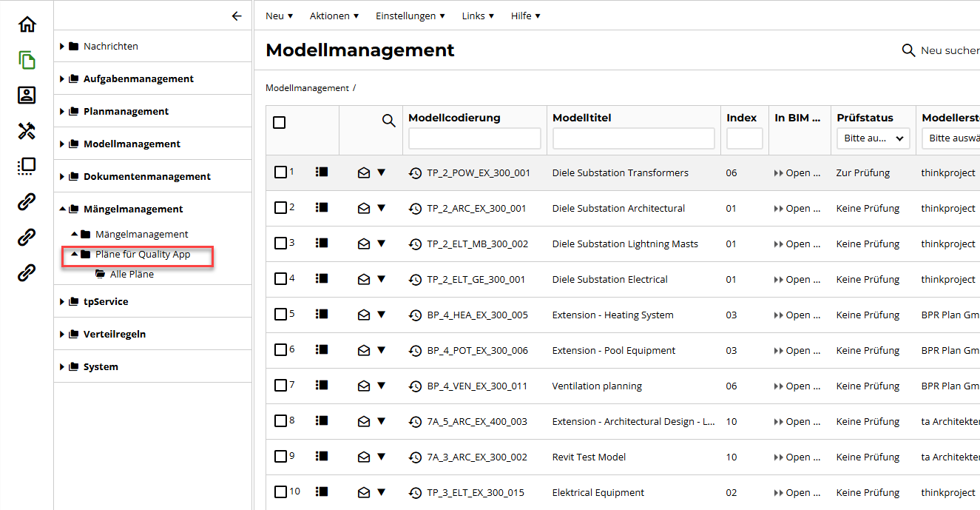Open the tools hammer icon in sidebar

[x=27, y=131]
